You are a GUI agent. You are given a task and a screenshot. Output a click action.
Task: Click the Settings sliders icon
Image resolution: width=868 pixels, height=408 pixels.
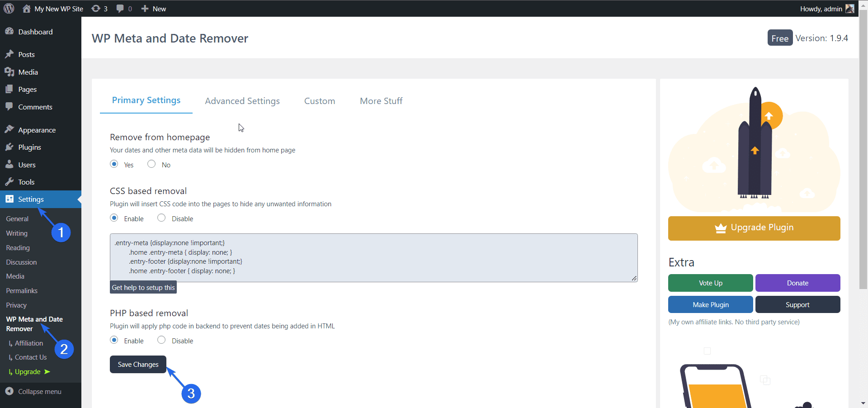pos(9,199)
